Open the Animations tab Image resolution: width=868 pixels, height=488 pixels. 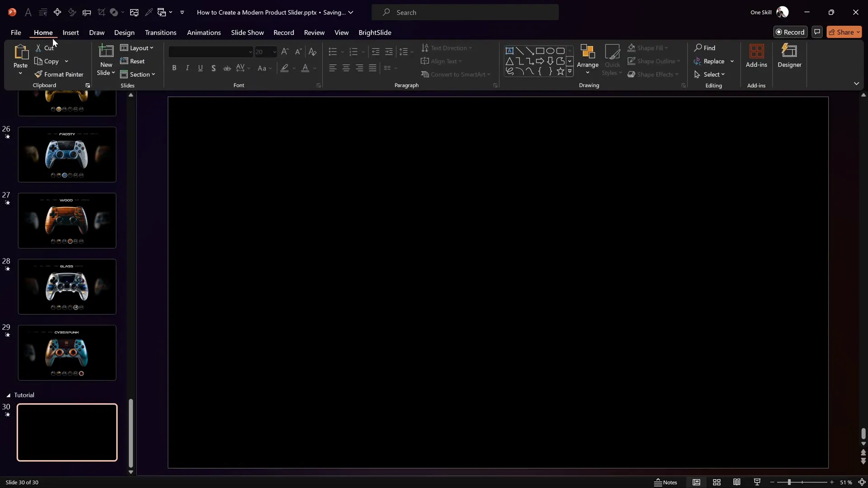(204, 33)
